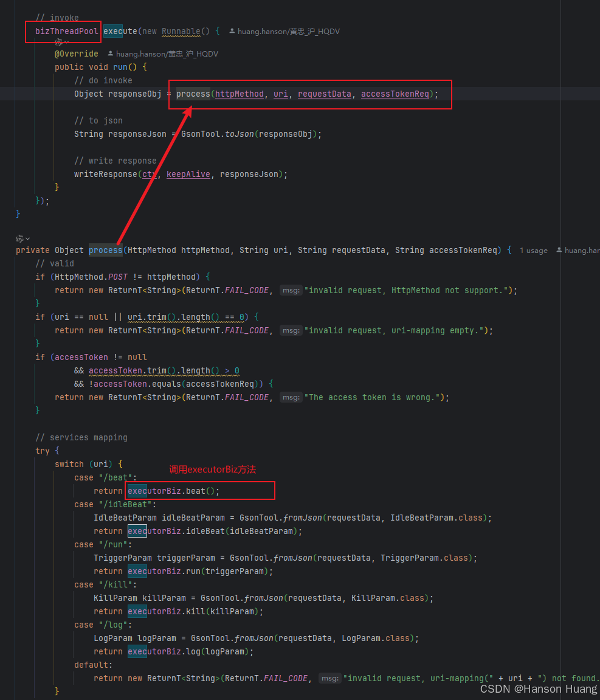Click httpMethod argument in the process call
This screenshot has width=600, height=700.
pyautogui.click(x=239, y=94)
